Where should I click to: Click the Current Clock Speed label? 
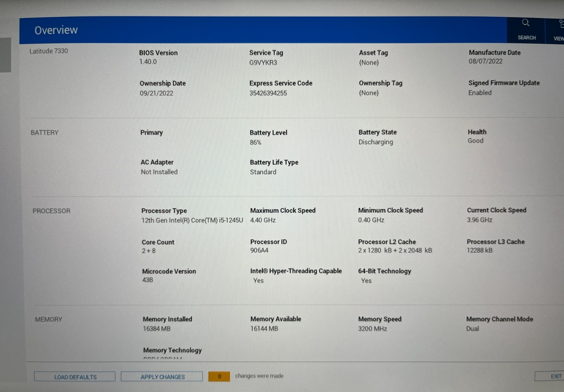click(496, 210)
